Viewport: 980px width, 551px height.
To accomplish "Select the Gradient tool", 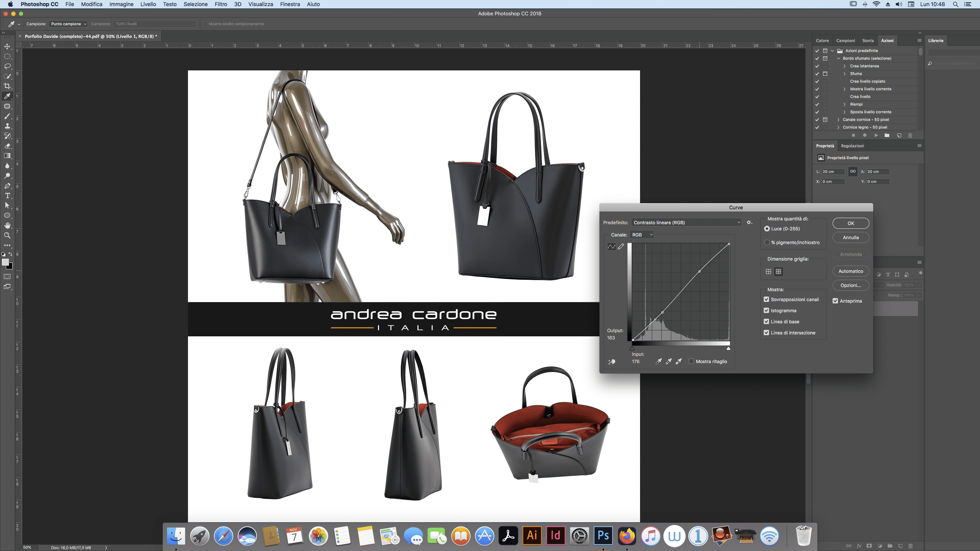I will click(7, 156).
